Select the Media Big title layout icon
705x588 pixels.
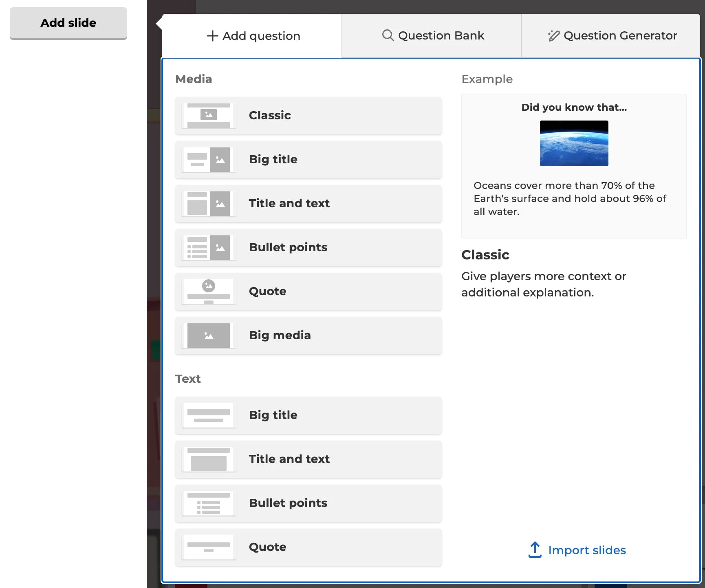click(209, 160)
